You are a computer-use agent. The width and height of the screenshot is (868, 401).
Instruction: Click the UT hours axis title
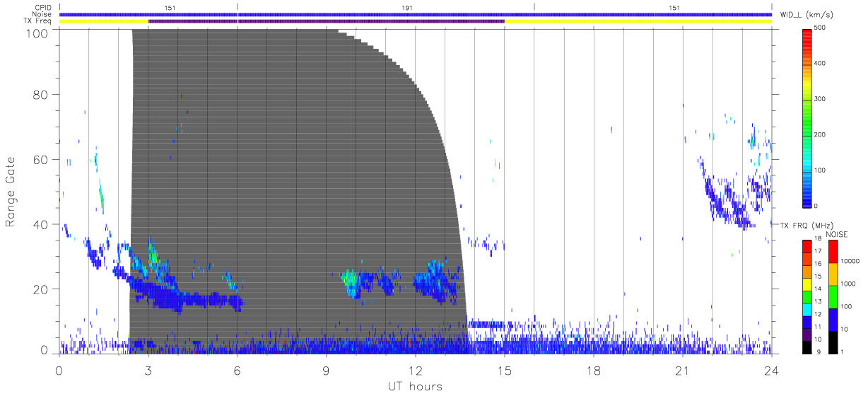click(414, 386)
